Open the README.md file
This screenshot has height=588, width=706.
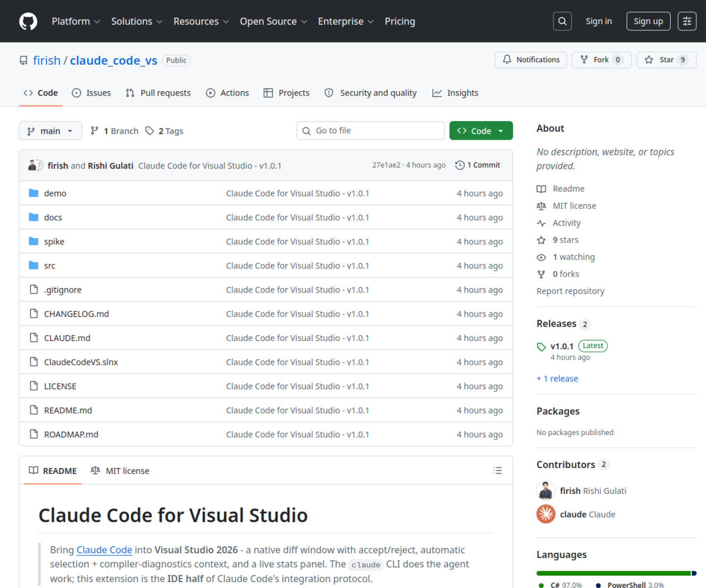coord(68,410)
